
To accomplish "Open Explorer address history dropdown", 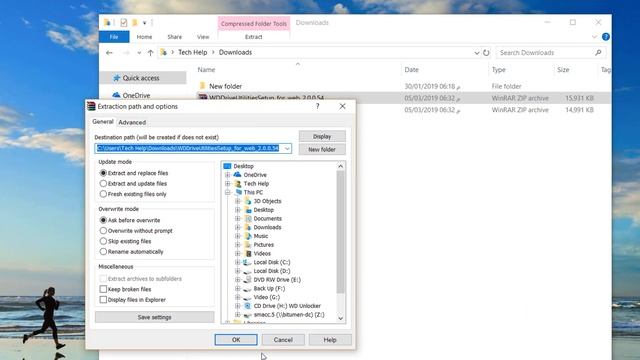I will (x=476, y=53).
